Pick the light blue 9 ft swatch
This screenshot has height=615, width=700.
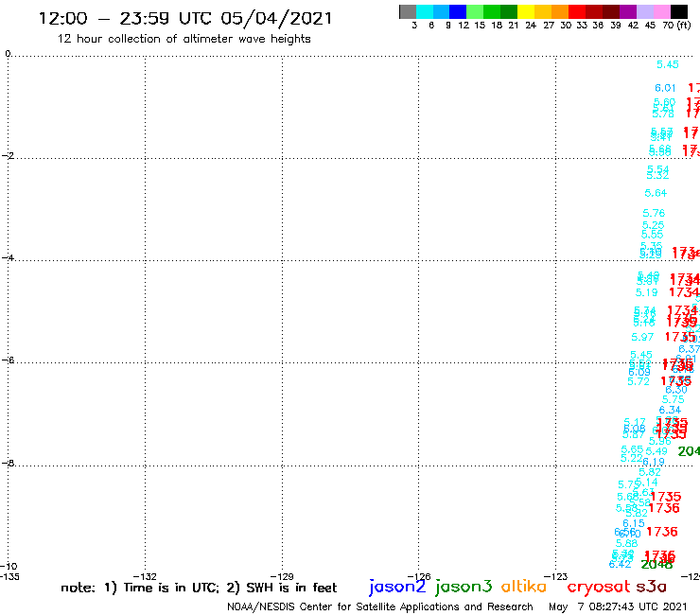click(442, 11)
